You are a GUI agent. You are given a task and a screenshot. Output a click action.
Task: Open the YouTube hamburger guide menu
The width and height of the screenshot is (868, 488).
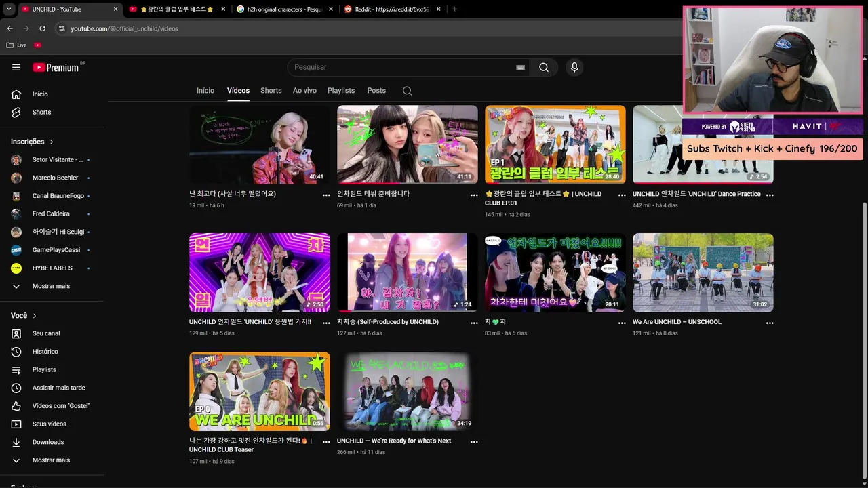click(16, 67)
